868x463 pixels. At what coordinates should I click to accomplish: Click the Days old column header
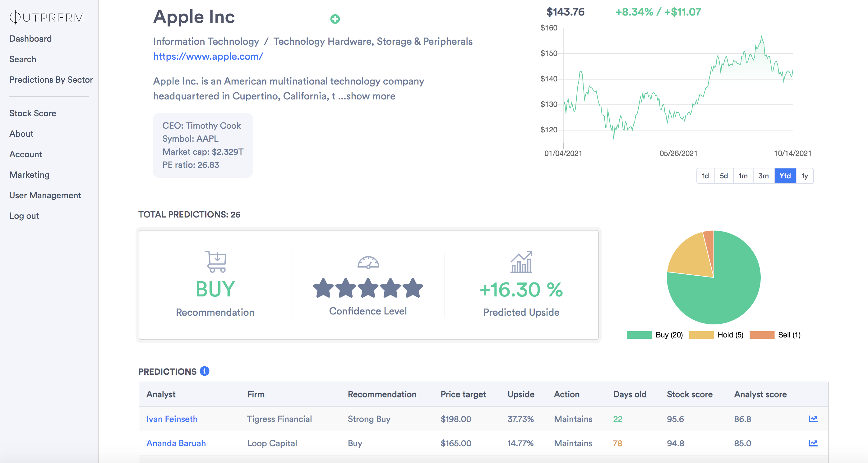630,394
